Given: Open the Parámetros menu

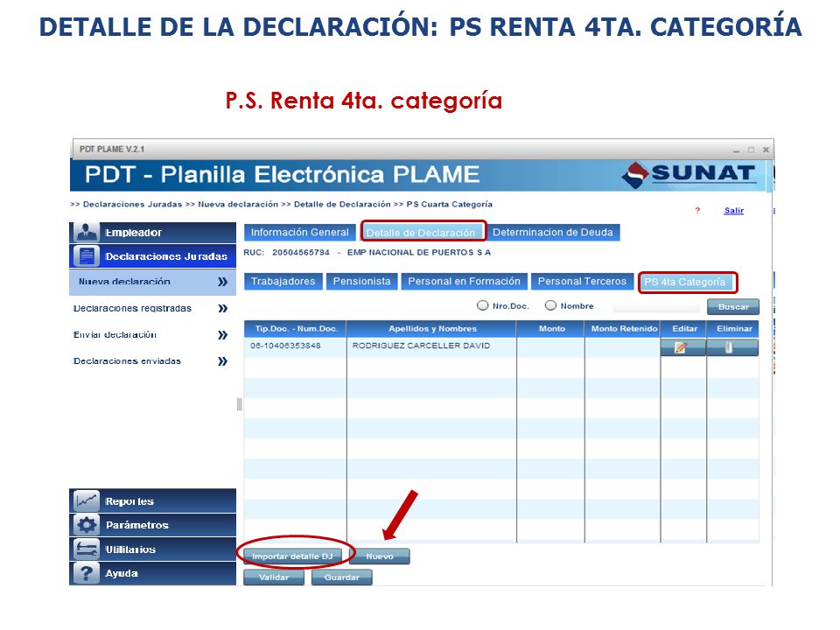Looking at the screenshot, I should (x=152, y=525).
